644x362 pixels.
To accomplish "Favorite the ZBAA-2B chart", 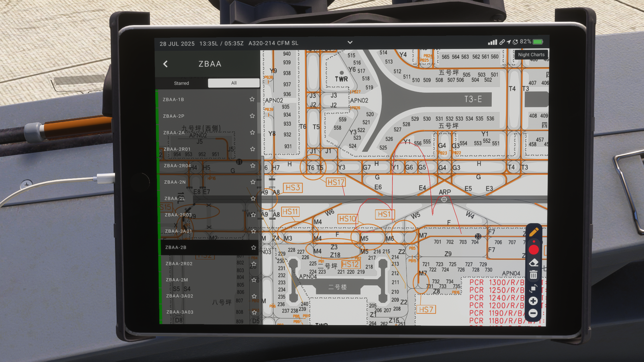I will [253, 248].
